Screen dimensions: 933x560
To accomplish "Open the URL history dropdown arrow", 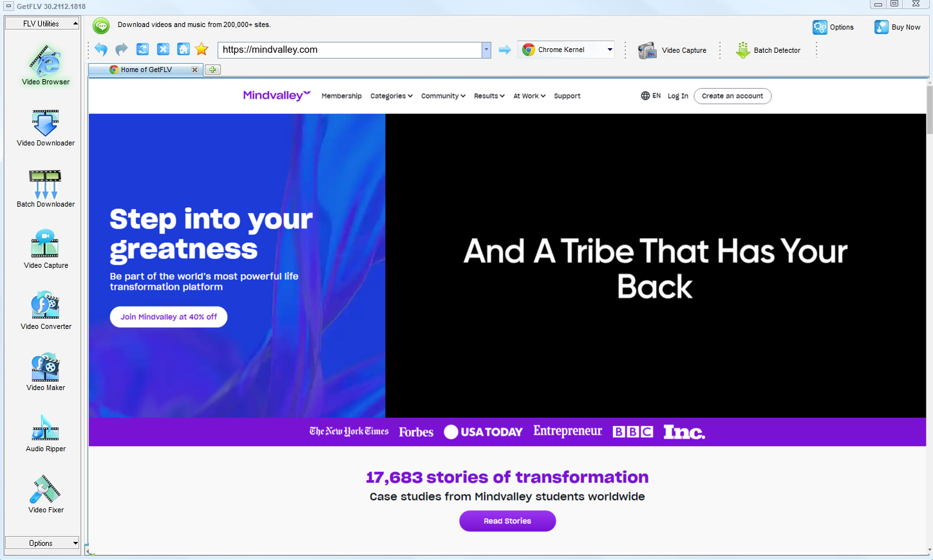I will (x=486, y=50).
